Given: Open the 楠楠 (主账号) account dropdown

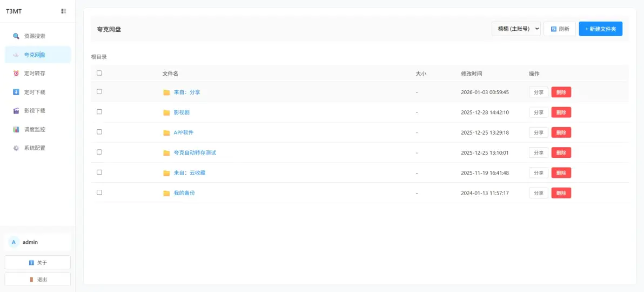Looking at the screenshot, I should (516, 29).
